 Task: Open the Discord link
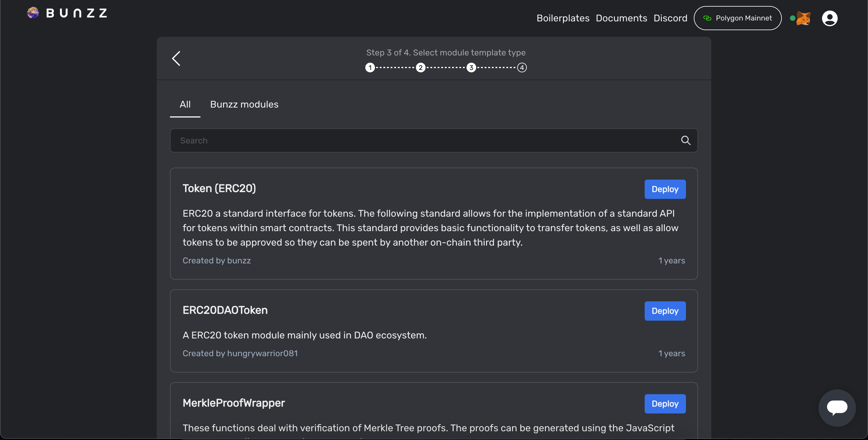point(670,18)
